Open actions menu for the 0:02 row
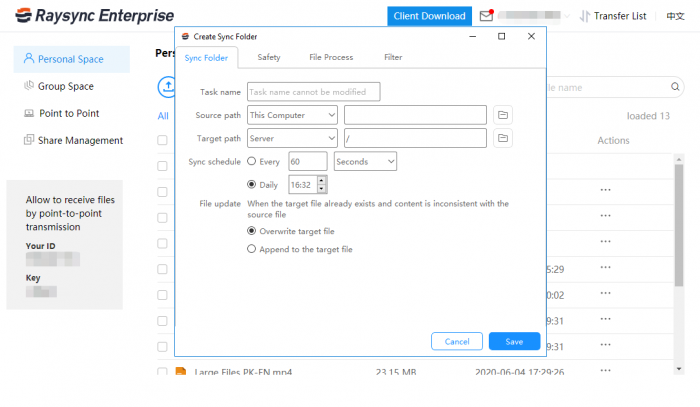The width and height of the screenshot is (700, 407). point(605,293)
